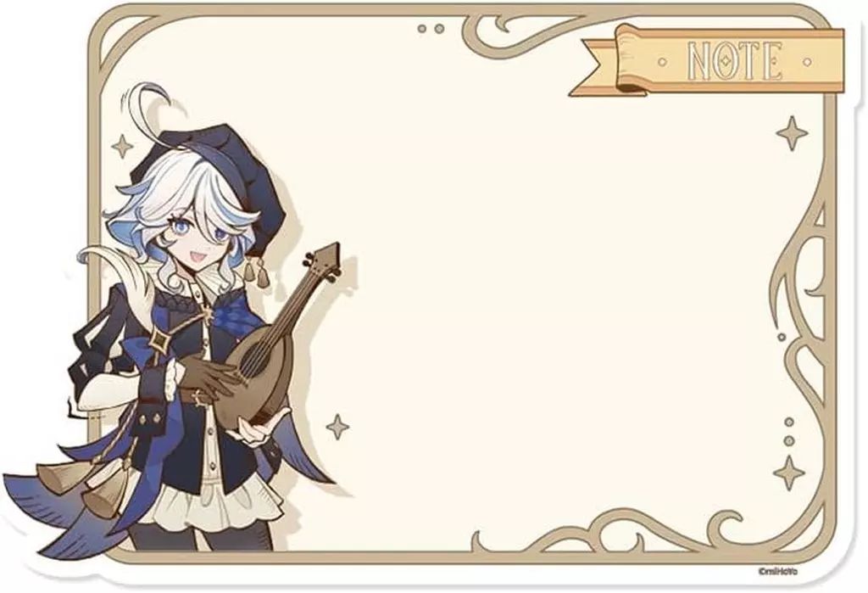Click the small sparkle star beside the lute
This screenshot has width=868, height=593.
tap(337, 427)
